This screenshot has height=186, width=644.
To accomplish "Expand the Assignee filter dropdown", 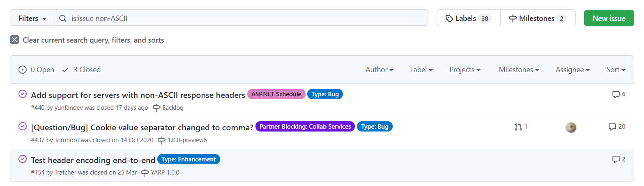I will tap(572, 70).
